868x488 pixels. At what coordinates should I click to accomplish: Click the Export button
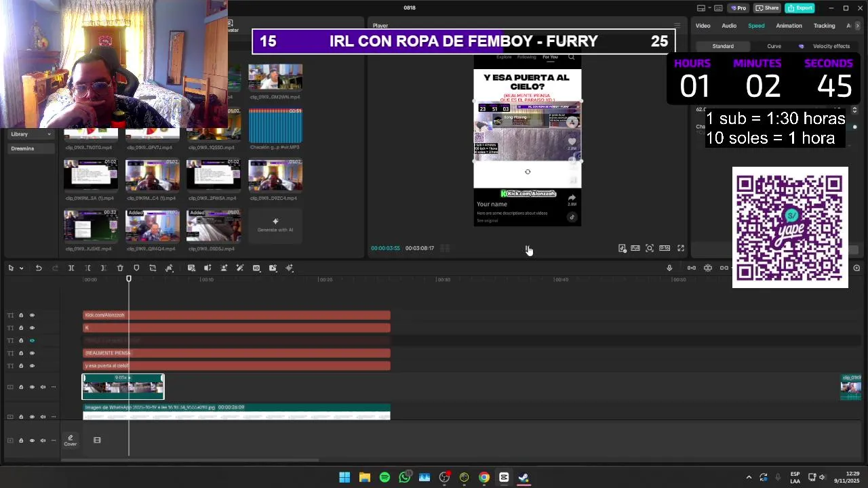[800, 8]
